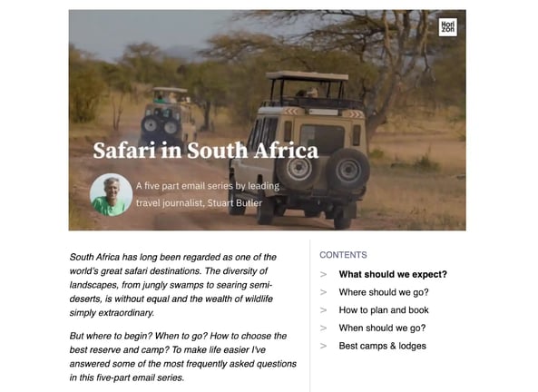Viewport: 538px width, 392px height.
Task: Click Stuart Butler's round profile photo
Action: pyautogui.click(x=111, y=194)
